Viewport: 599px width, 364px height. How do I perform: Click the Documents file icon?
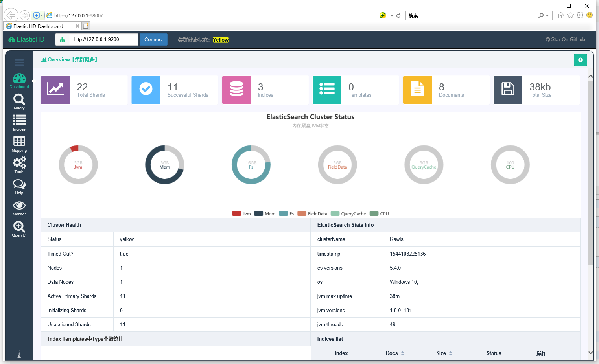[x=418, y=90]
